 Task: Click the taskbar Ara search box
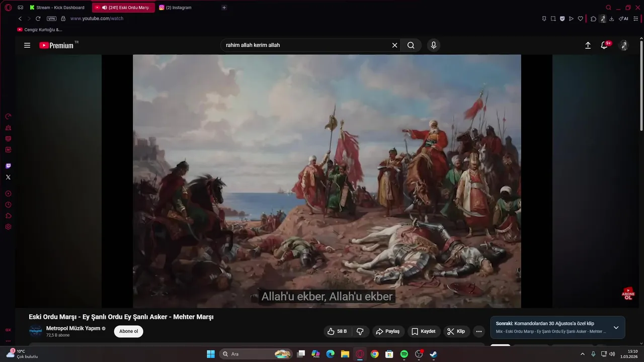point(256,354)
